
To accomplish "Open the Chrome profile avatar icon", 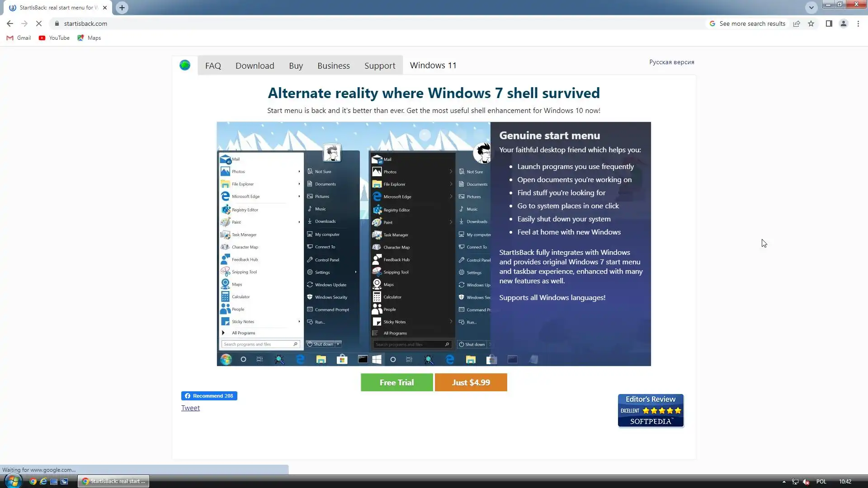I will (843, 23).
